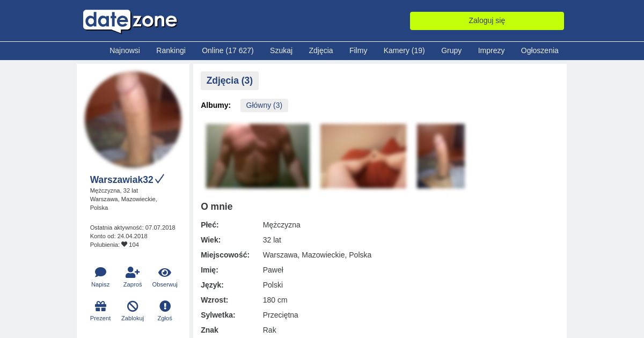
Task: Block the user with the Zablokuj icon
Action: pyautogui.click(x=133, y=306)
